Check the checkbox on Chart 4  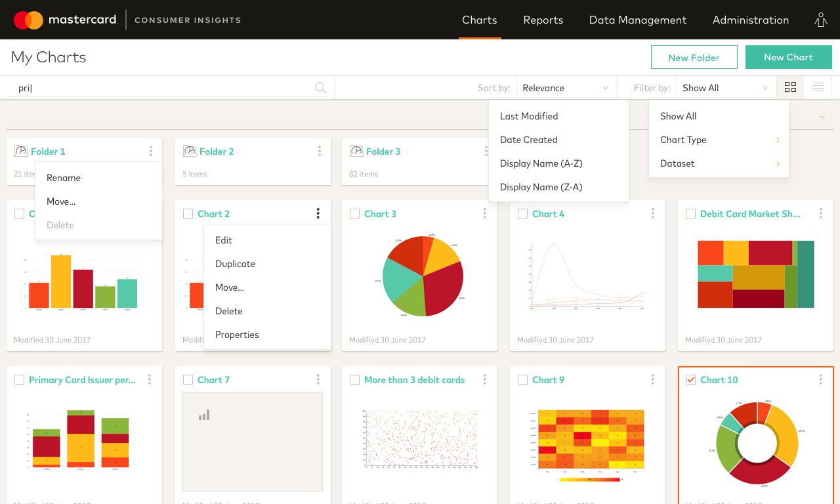point(523,213)
